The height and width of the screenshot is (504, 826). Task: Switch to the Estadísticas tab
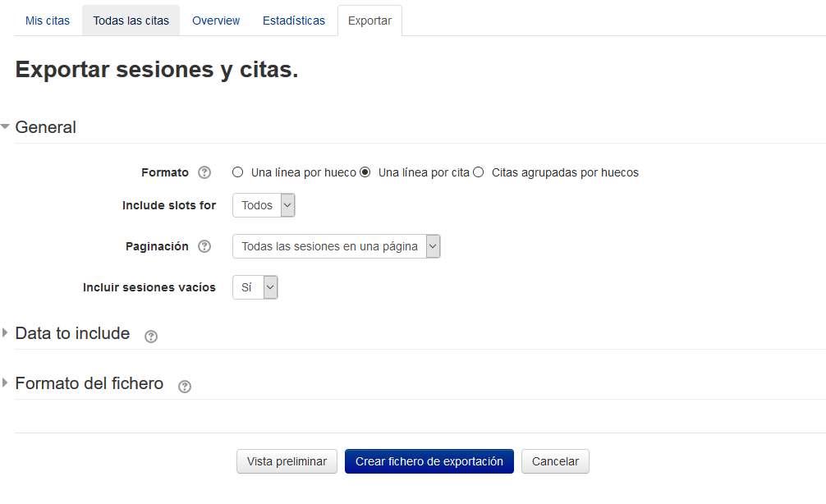click(294, 21)
